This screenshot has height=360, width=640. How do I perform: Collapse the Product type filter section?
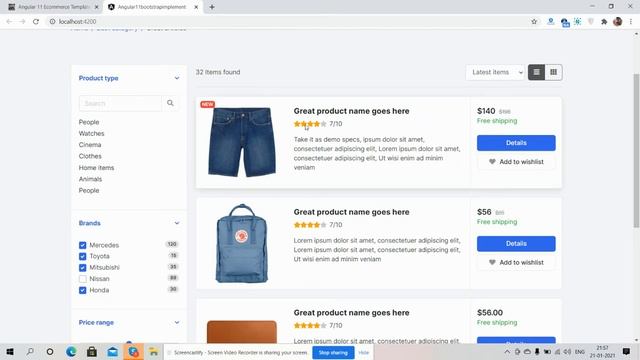(177, 78)
